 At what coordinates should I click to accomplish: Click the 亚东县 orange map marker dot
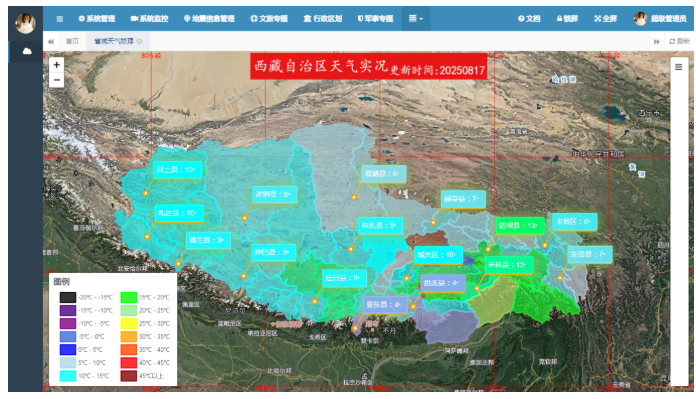355,328
